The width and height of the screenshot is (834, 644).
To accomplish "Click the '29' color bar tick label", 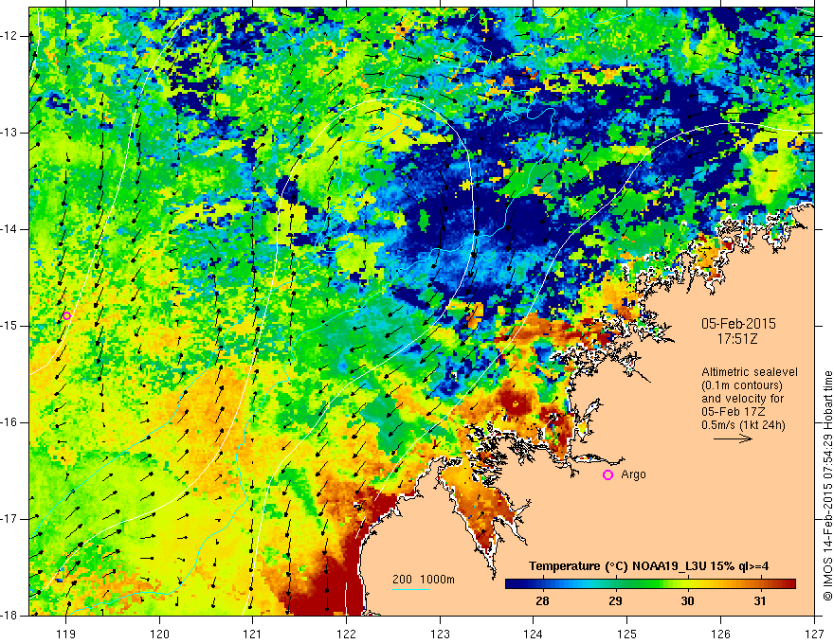I will click(x=615, y=601).
